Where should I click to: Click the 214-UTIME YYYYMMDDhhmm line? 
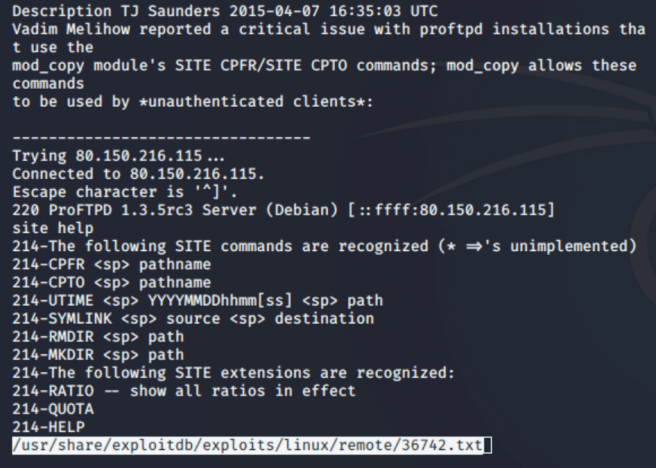(x=197, y=299)
